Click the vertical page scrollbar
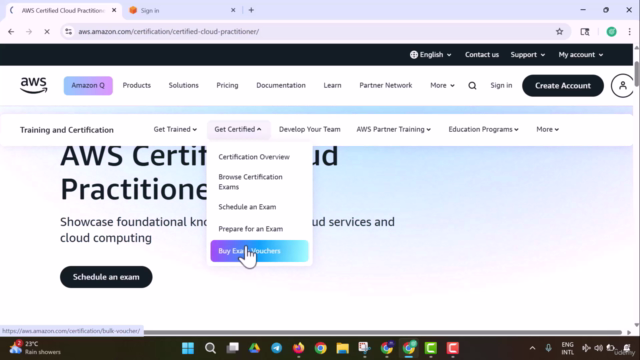 (x=636, y=73)
